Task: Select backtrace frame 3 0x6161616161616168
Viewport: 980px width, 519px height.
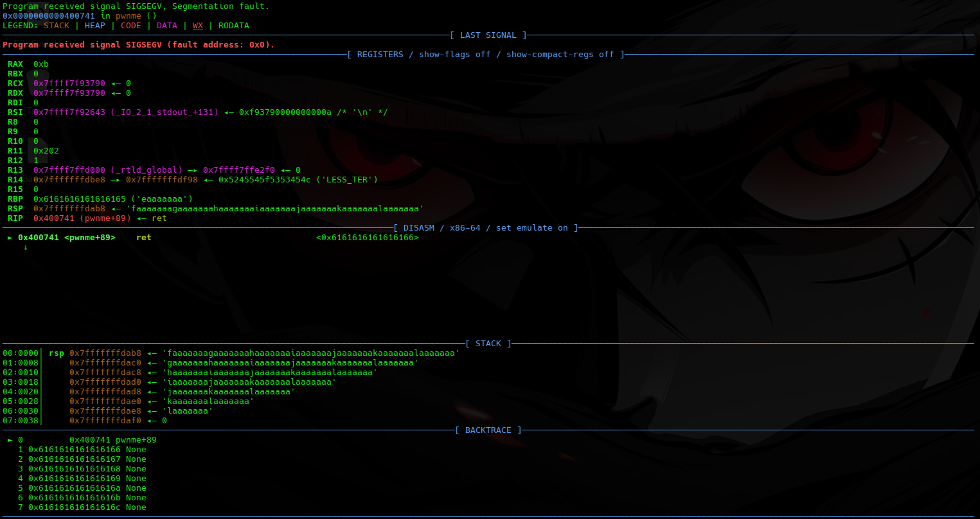Action: tap(82, 469)
